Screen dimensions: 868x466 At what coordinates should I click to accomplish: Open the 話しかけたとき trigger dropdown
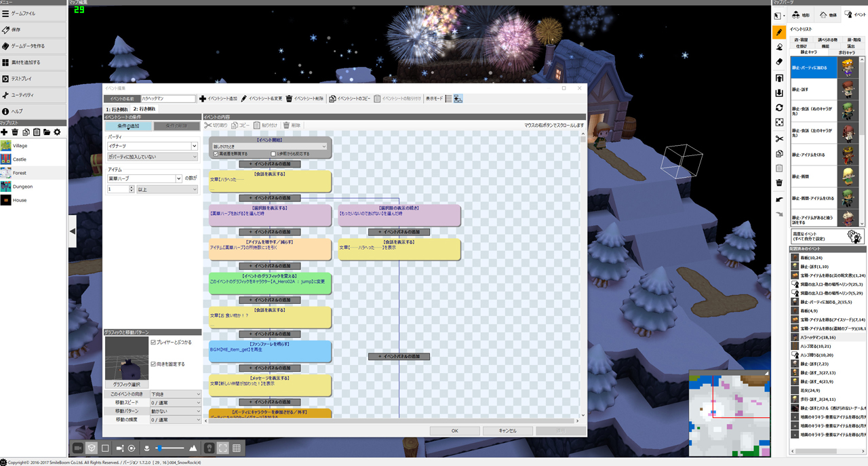[271, 147]
